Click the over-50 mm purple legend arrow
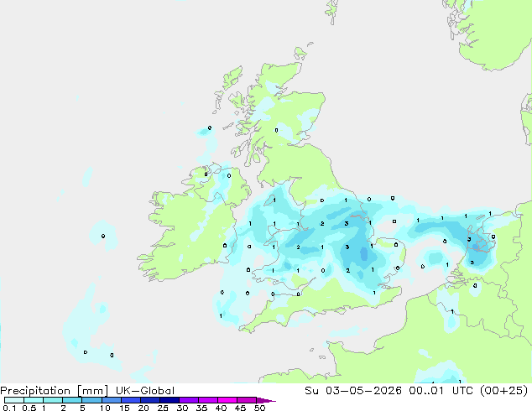 (266, 400)
